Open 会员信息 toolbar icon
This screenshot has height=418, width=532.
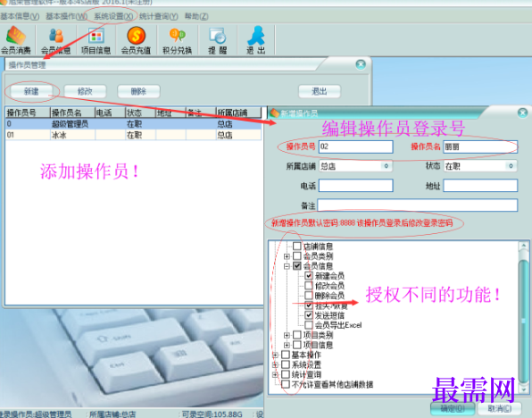click(x=55, y=40)
